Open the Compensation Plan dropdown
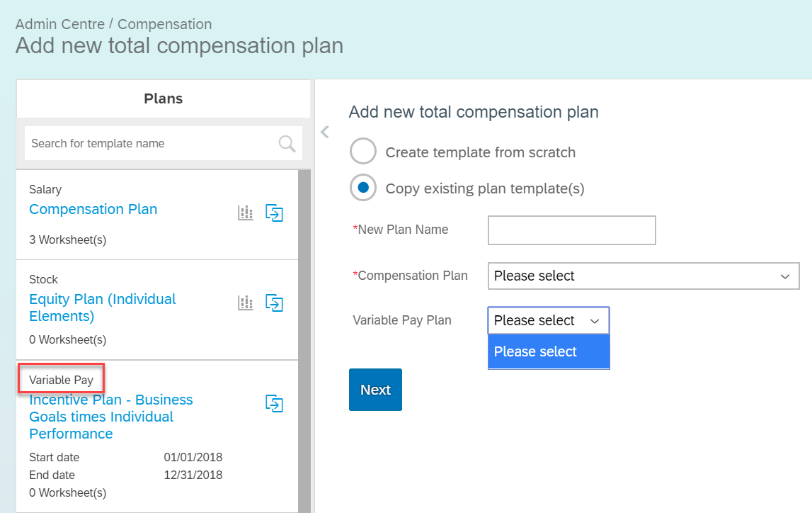812x513 pixels. point(644,276)
